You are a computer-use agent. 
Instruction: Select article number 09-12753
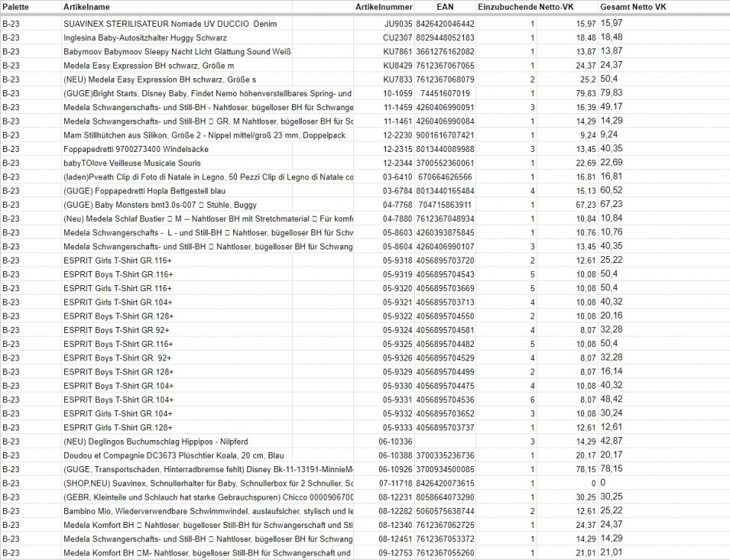click(x=396, y=553)
